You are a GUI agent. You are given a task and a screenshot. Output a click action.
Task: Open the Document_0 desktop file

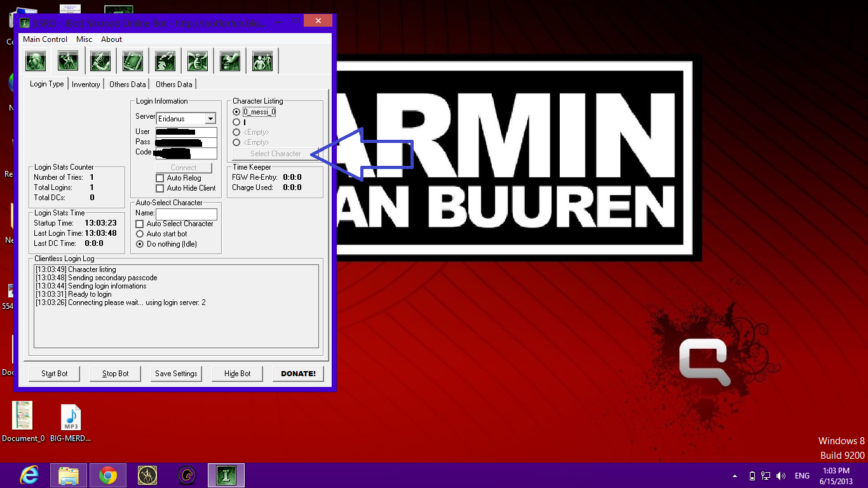(23, 422)
